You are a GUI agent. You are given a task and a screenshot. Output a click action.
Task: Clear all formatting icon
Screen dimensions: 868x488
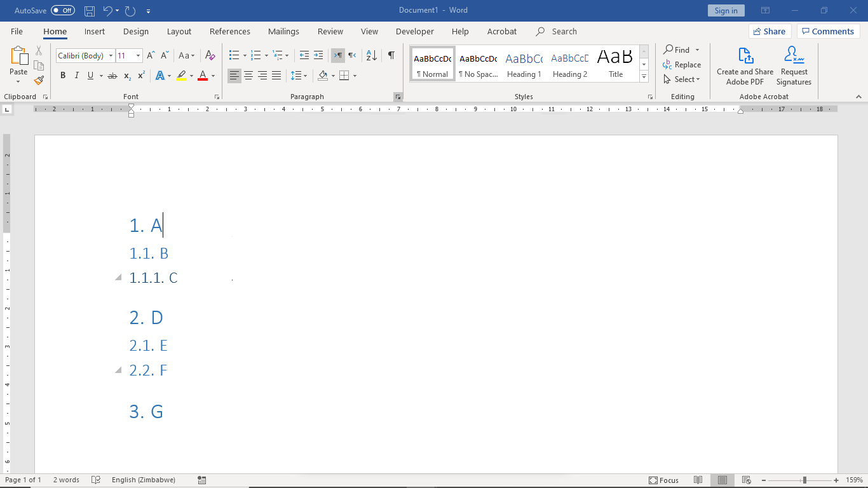coord(210,56)
